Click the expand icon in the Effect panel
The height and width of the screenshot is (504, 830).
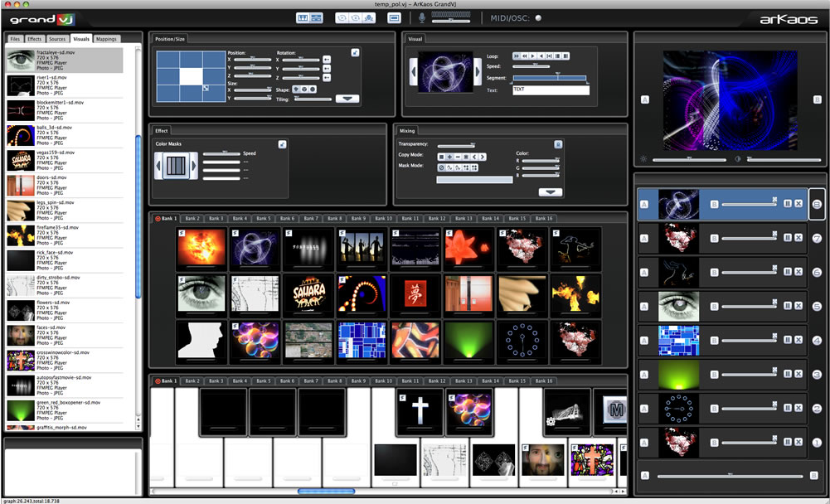coord(283,144)
